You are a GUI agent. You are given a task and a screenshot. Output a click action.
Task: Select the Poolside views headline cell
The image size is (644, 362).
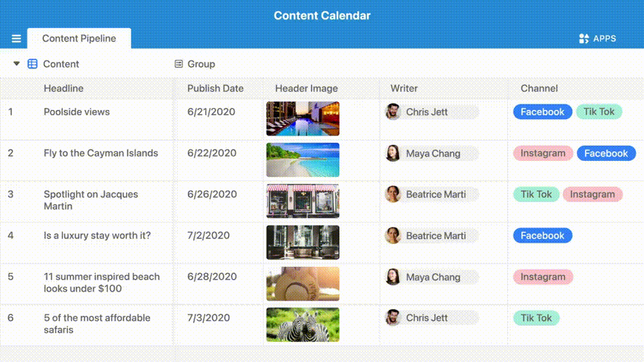(x=76, y=112)
